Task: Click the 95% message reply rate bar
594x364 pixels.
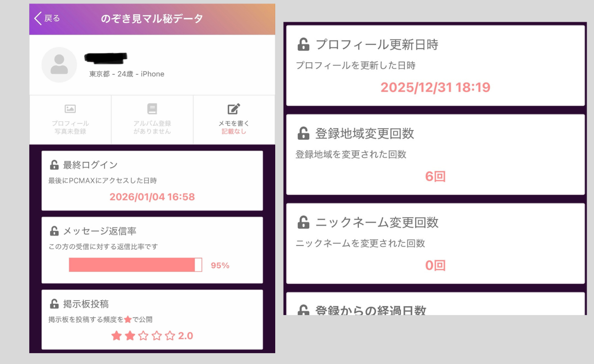Action: pyautogui.click(x=135, y=265)
